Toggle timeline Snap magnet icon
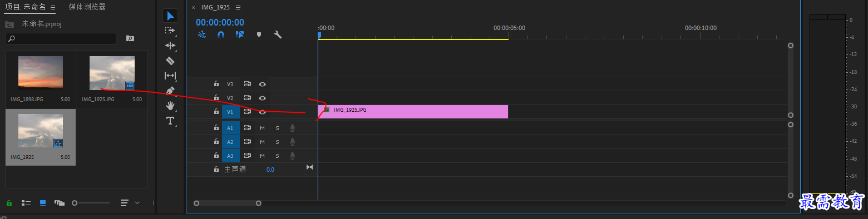This screenshot has width=868, height=219. point(221,34)
